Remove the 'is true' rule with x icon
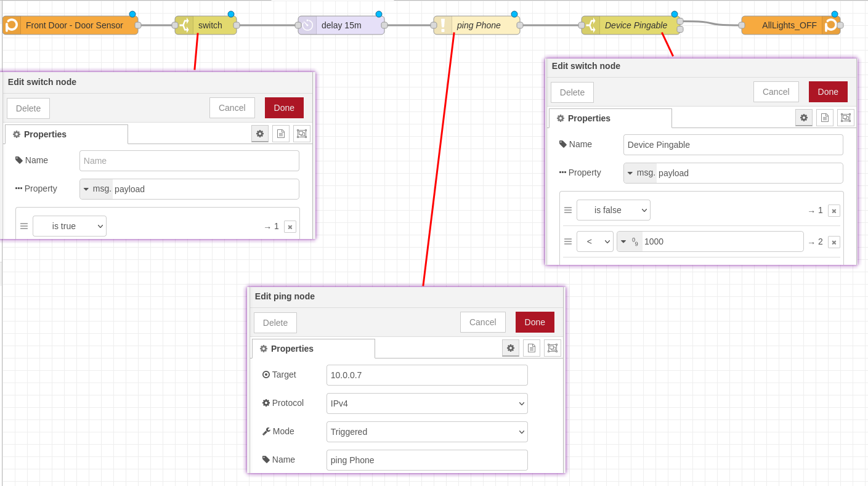This screenshot has height=486, width=868. pyautogui.click(x=290, y=227)
